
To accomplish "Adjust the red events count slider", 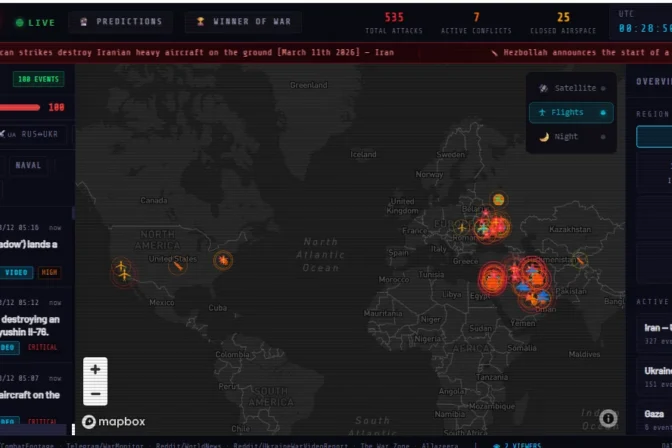I will tap(20, 107).
